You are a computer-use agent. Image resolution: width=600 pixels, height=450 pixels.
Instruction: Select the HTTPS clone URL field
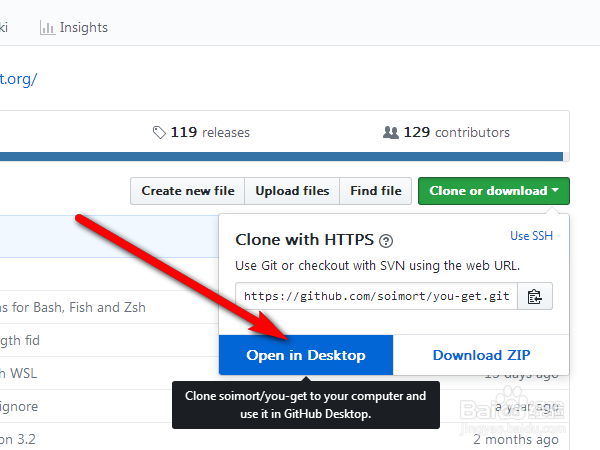(377, 296)
